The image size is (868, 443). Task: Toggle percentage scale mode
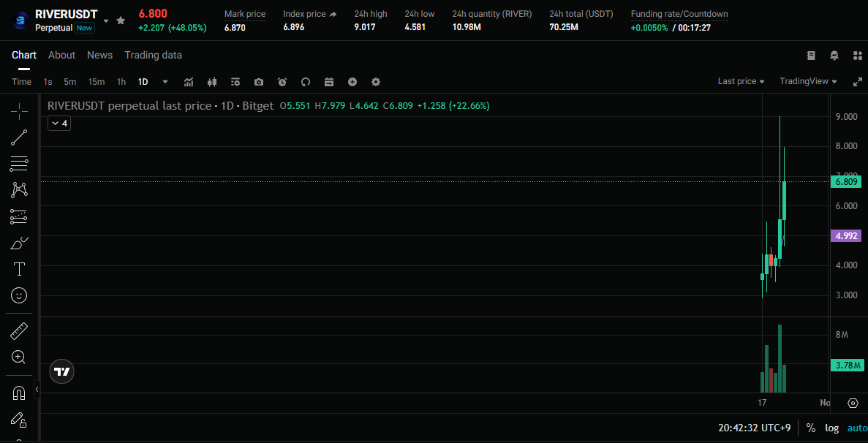pyautogui.click(x=811, y=428)
